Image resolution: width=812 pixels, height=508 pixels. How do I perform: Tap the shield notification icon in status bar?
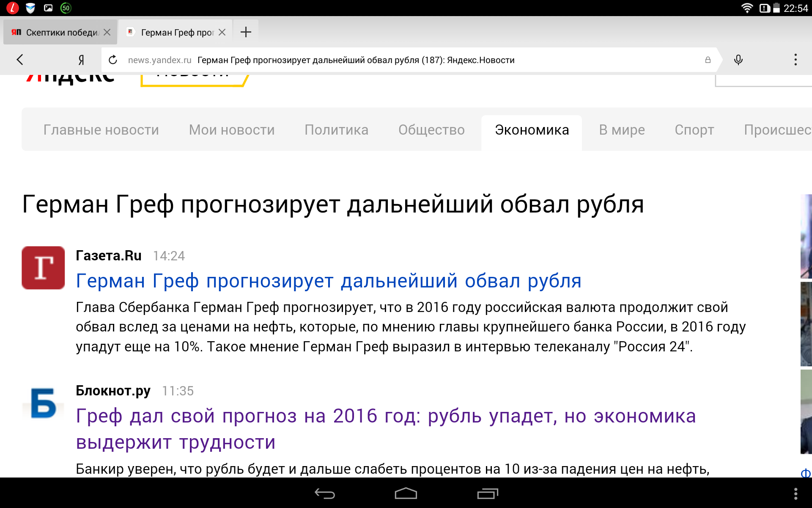30,8
